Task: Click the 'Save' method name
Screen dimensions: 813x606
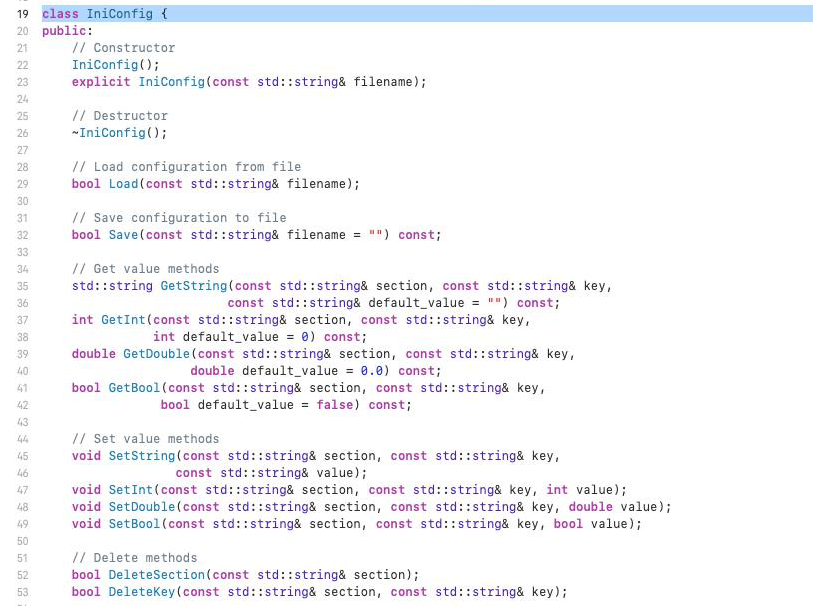Action: [123, 235]
